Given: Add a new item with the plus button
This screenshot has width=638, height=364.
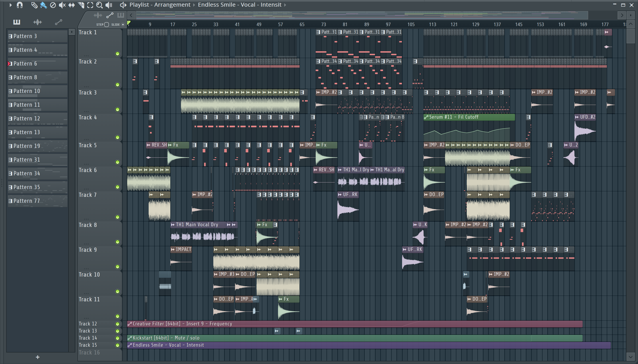Looking at the screenshot, I should click(x=37, y=357).
